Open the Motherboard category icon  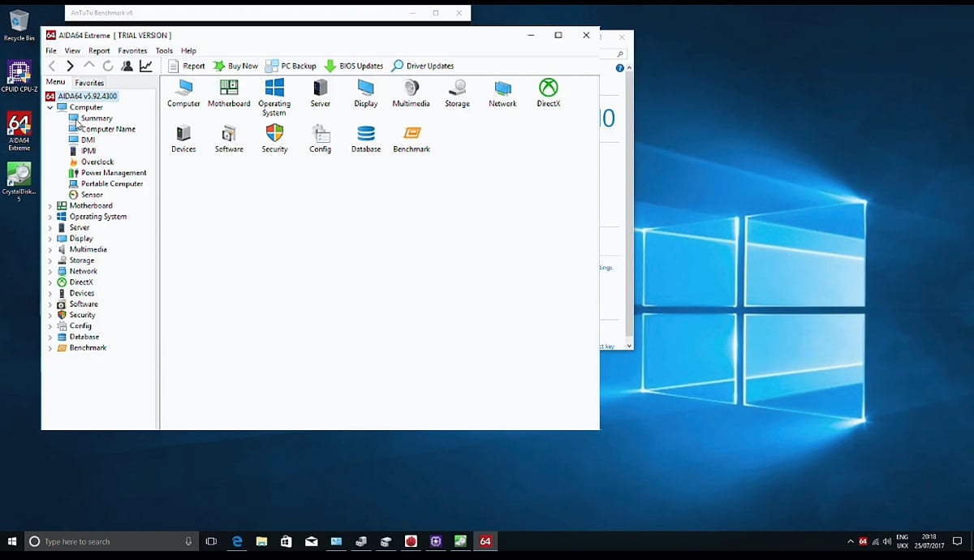point(228,92)
